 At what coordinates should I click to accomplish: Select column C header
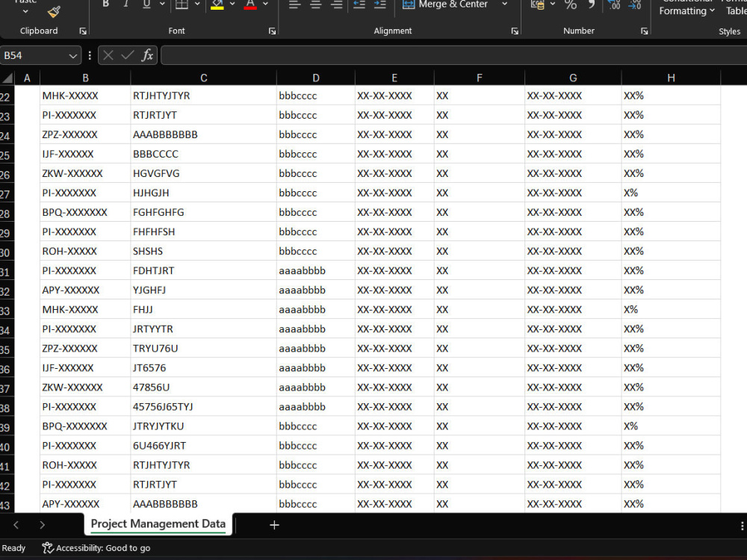pyautogui.click(x=203, y=78)
